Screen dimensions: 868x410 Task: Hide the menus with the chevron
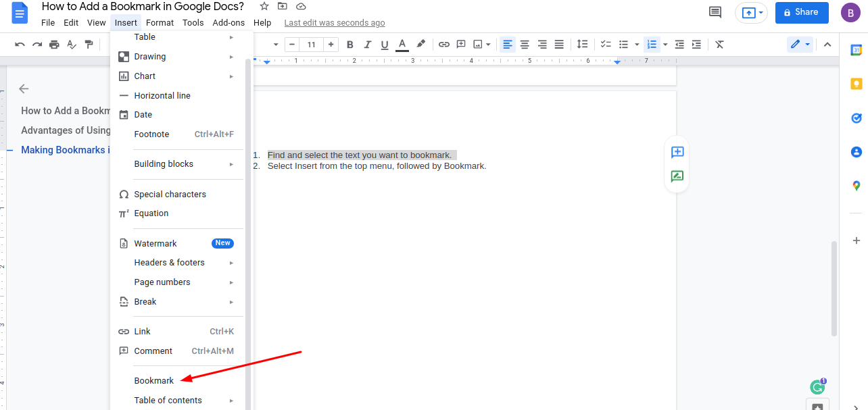(x=826, y=45)
